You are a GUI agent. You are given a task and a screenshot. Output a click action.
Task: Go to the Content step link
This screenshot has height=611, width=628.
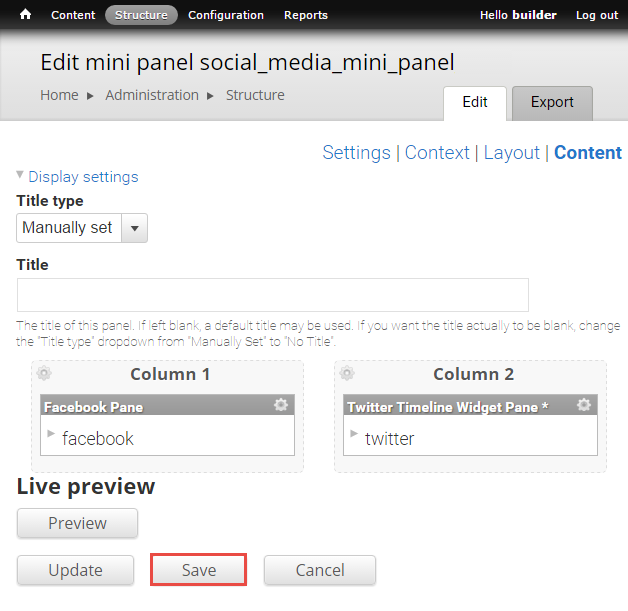588,153
